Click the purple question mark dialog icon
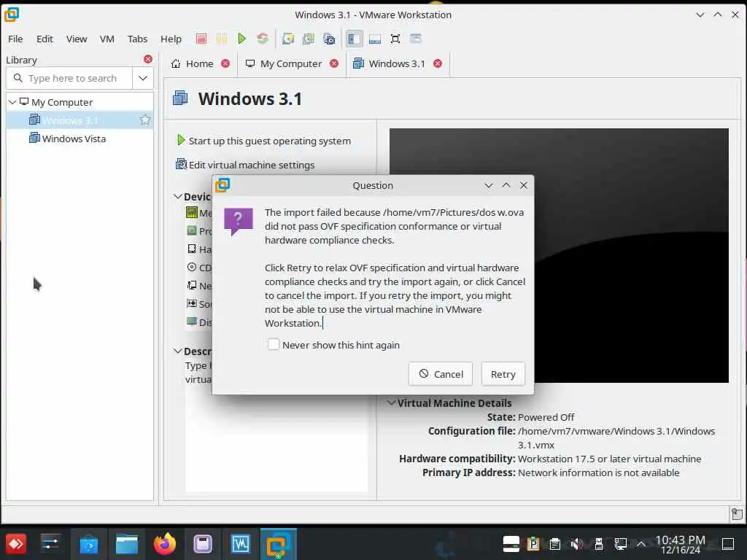The width and height of the screenshot is (747, 560). (x=239, y=221)
